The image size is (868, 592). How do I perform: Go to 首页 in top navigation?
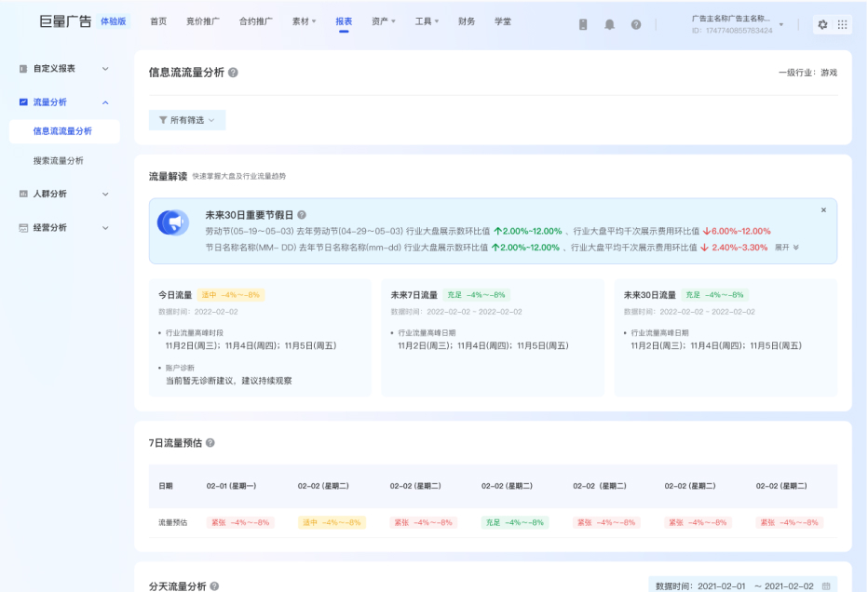click(158, 21)
